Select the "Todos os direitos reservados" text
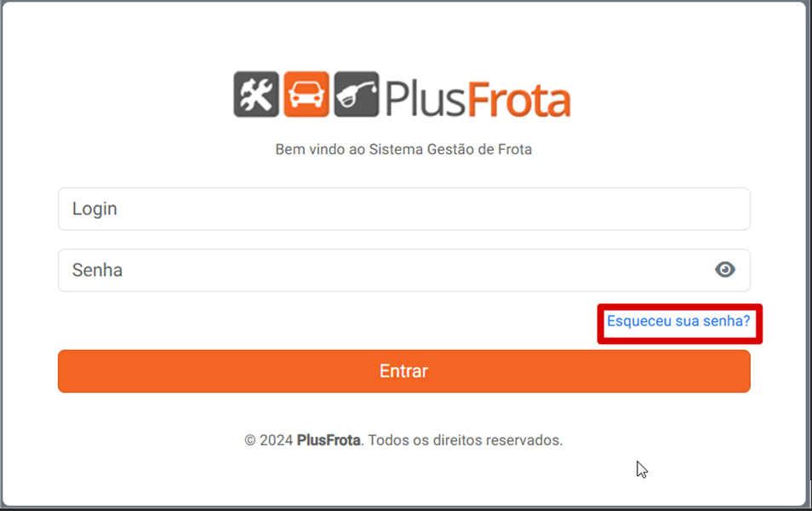 pyautogui.click(x=465, y=440)
